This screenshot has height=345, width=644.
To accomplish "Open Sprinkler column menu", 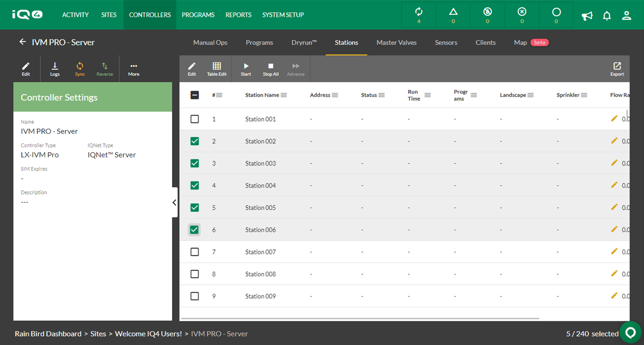I will (584, 95).
